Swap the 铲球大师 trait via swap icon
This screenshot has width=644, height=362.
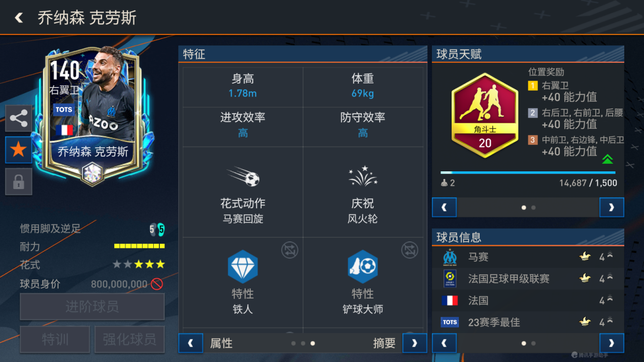409,249
